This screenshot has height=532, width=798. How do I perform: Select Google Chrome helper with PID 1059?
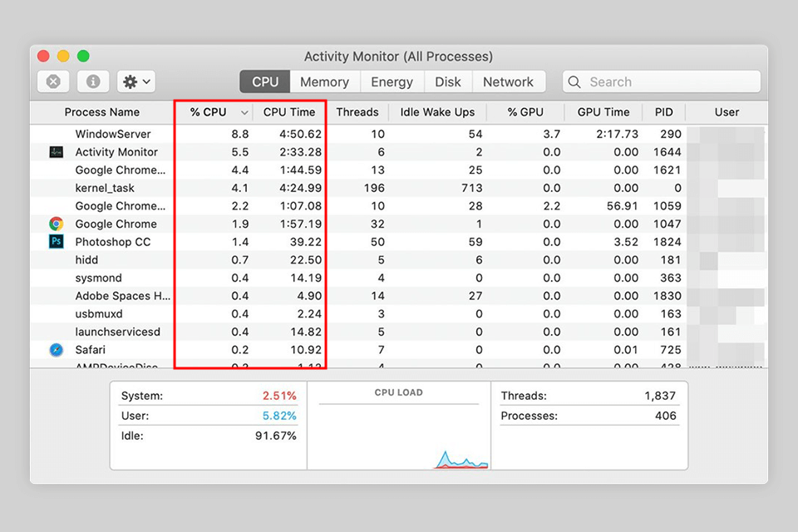tap(120, 205)
